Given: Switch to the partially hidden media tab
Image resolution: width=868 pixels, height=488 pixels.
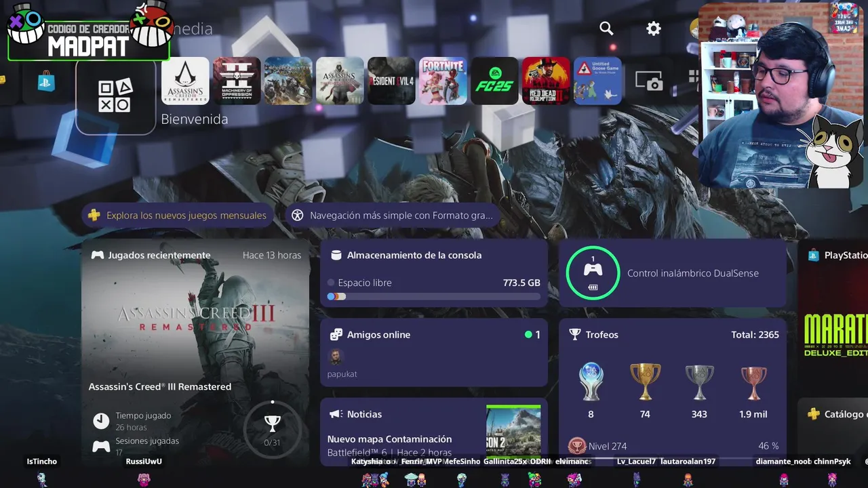Looking at the screenshot, I should (192, 28).
